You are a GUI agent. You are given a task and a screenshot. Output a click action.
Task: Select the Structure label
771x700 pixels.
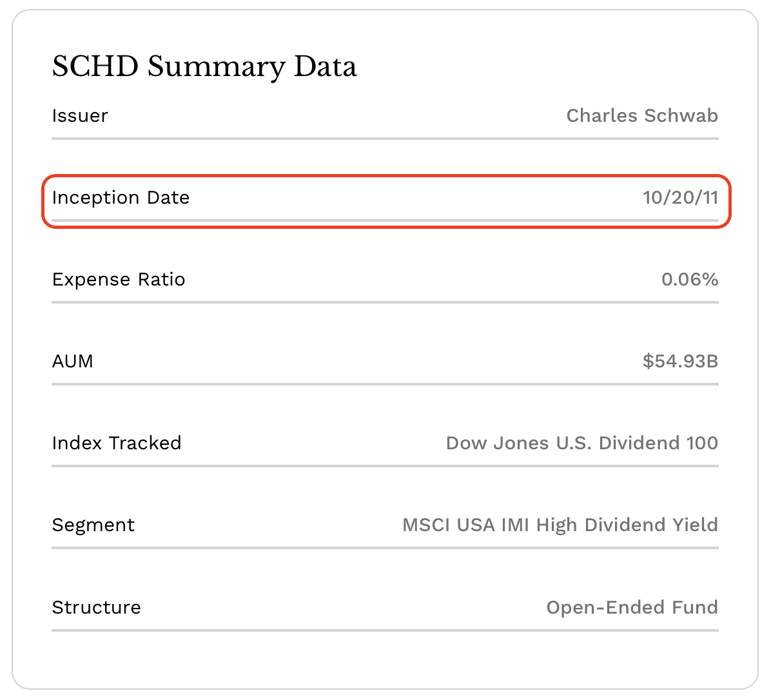tap(97, 608)
